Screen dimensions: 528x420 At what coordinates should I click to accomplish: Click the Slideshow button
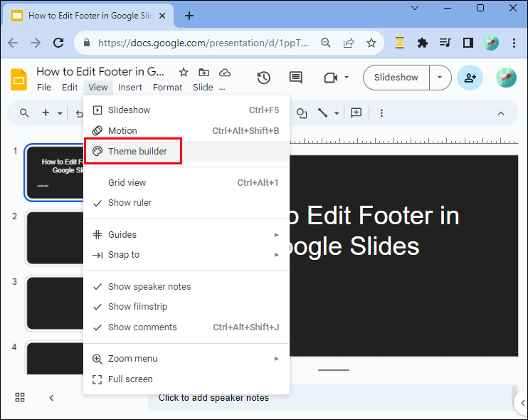click(x=396, y=78)
